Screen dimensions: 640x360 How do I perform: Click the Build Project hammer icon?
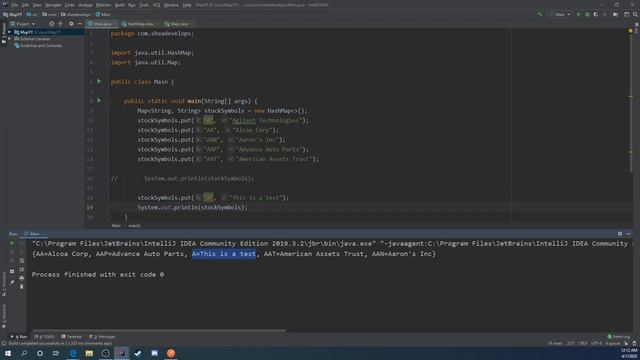pos(540,14)
